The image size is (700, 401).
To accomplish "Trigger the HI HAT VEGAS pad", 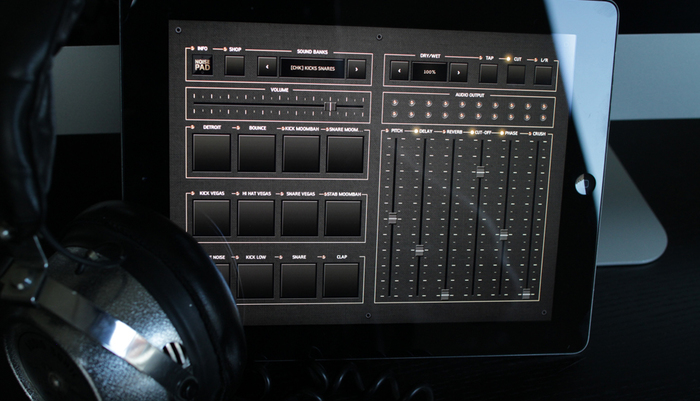I will click(x=256, y=217).
